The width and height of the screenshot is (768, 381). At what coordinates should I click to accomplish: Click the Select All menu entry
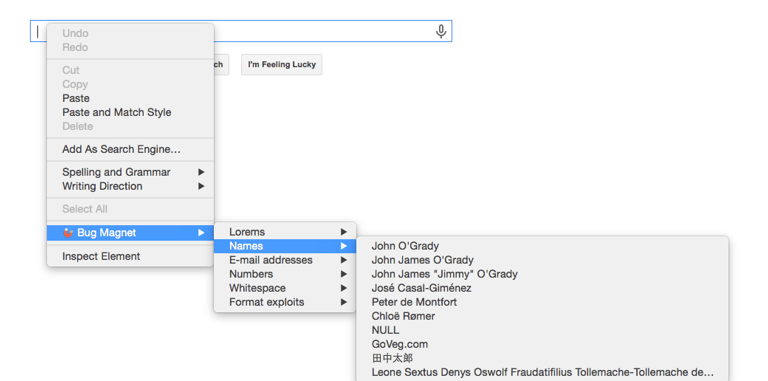(130, 209)
